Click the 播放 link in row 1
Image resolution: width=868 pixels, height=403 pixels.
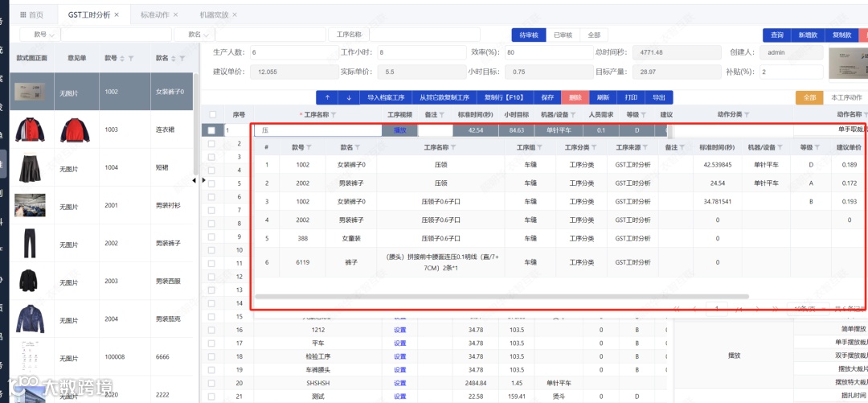399,131
